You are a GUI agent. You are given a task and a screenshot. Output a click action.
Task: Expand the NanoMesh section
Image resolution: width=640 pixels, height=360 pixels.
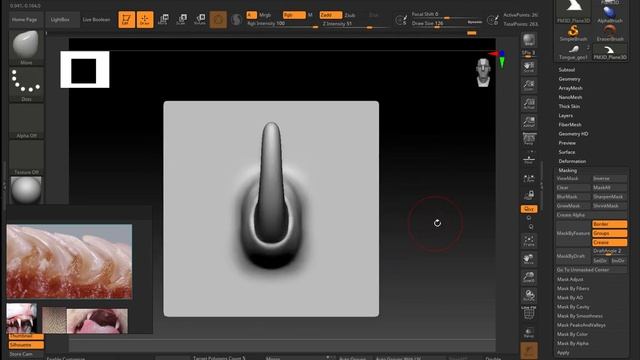tap(570, 97)
